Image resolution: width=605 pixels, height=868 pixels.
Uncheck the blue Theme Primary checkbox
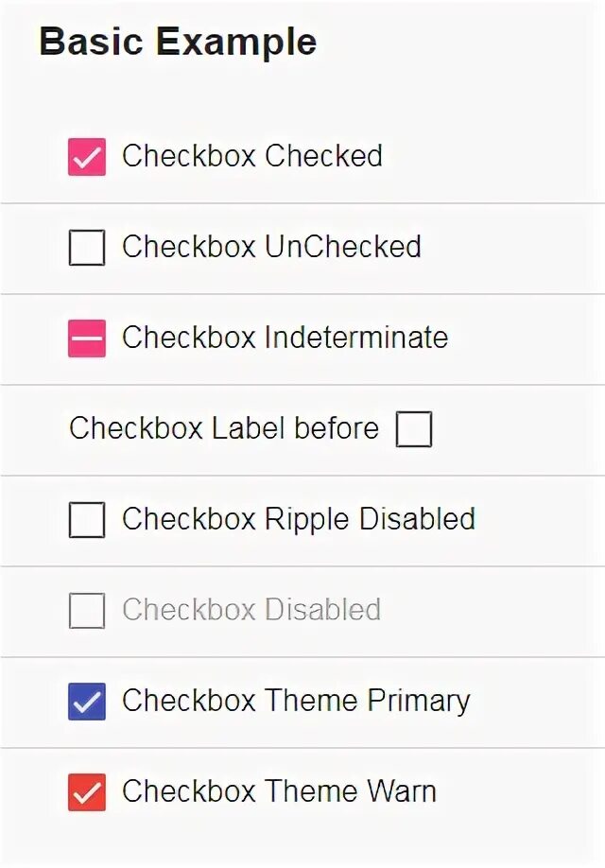coord(87,702)
